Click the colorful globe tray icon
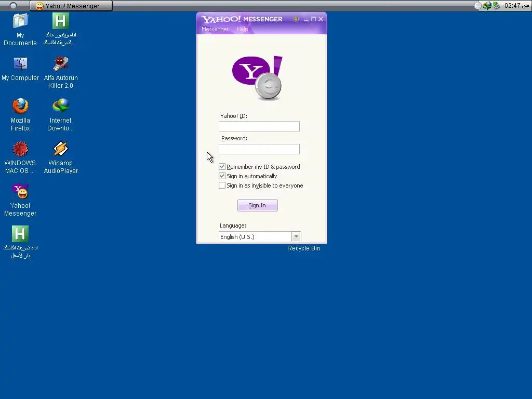 [487, 6]
